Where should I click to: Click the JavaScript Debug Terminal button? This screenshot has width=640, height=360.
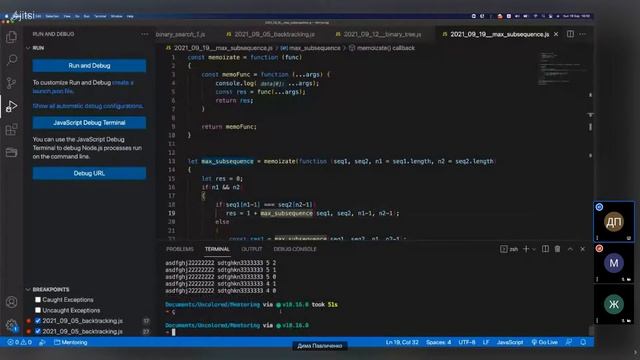click(89, 122)
